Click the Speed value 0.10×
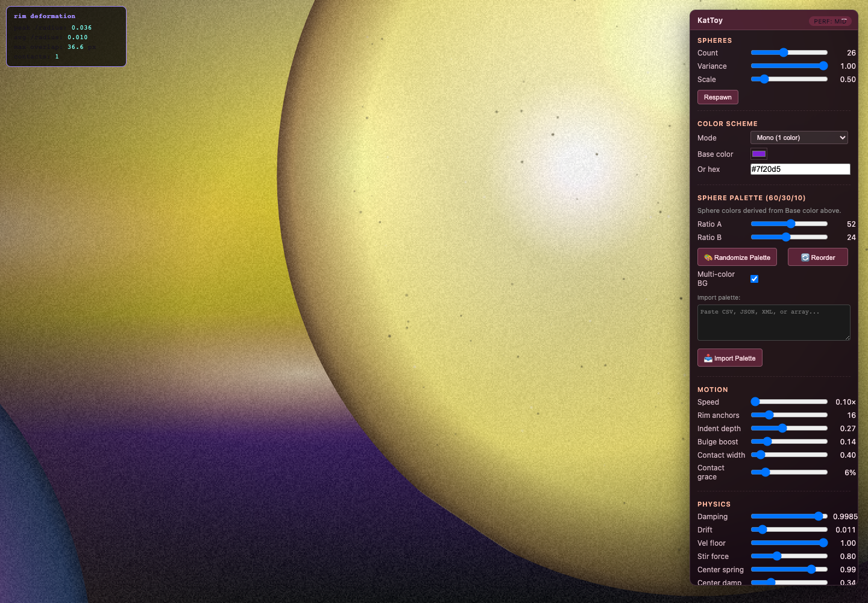This screenshot has width=868, height=603. (845, 402)
